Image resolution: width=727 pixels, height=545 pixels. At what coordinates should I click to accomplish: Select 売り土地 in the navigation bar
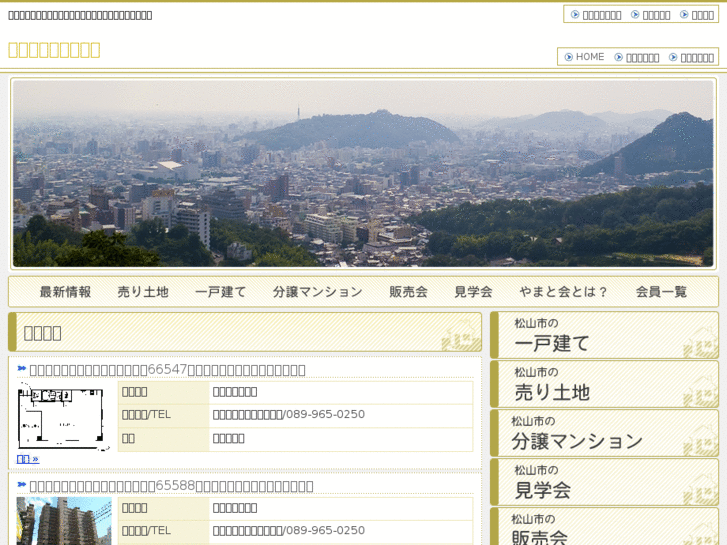coord(143,292)
